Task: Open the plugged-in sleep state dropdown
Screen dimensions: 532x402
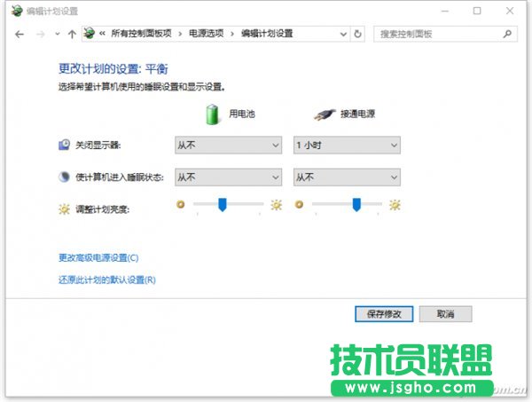Action: [x=347, y=177]
